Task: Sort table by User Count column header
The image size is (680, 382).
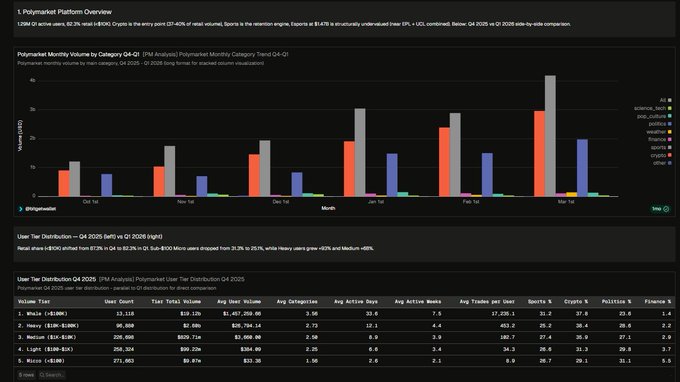Action: pyautogui.click(x=119, y=301)
